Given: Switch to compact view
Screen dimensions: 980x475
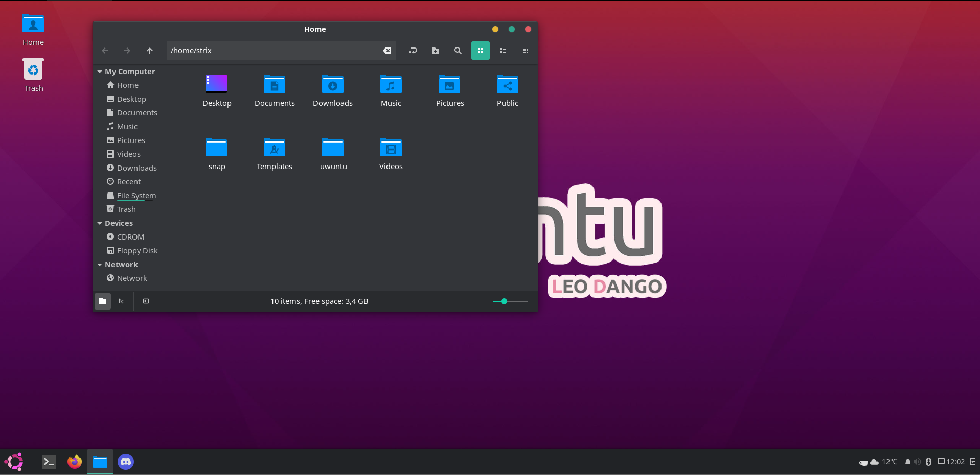Looking at the screenshot, I should point(525,51).
